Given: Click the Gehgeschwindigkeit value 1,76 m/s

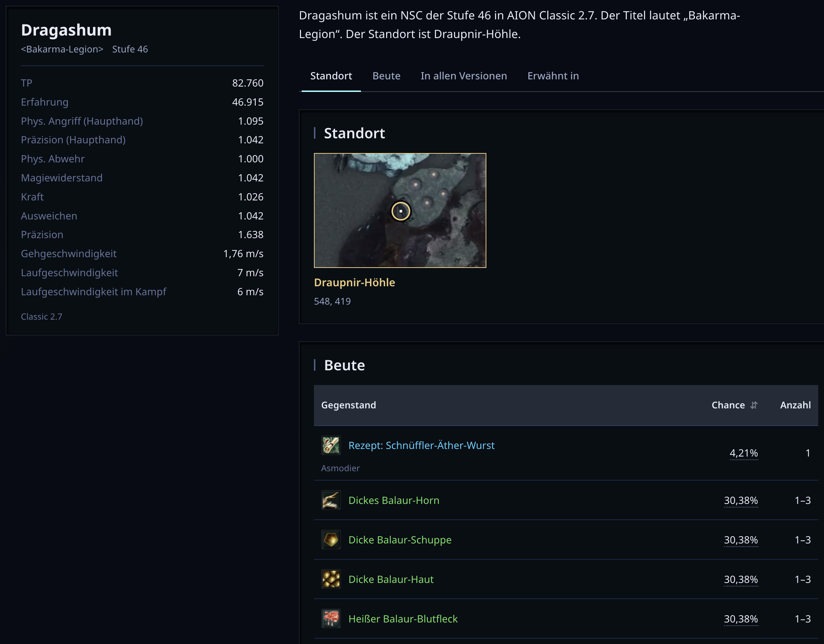Looking at the screenshot, I should (x=243, y=254).
